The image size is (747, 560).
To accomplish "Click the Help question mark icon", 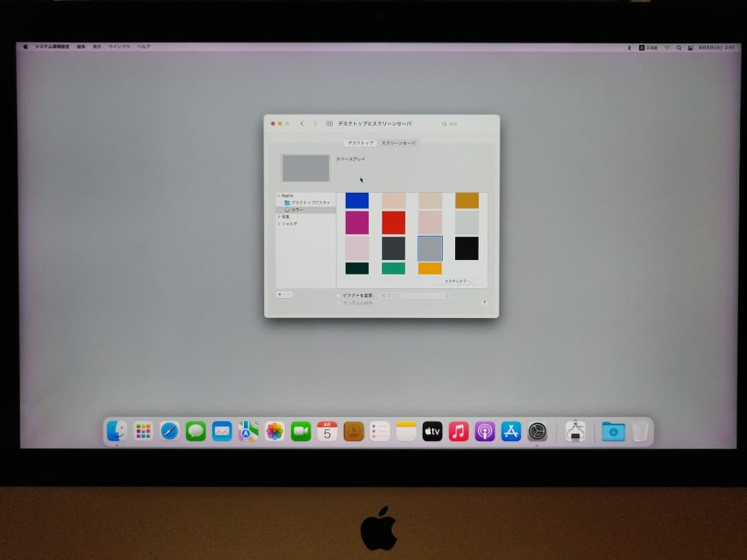I will (484, 303).
